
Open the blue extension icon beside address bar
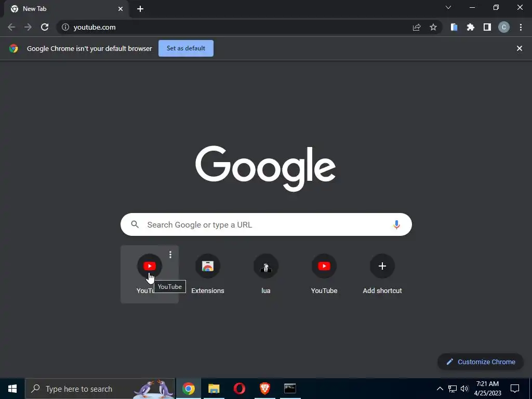pos(454,27)
